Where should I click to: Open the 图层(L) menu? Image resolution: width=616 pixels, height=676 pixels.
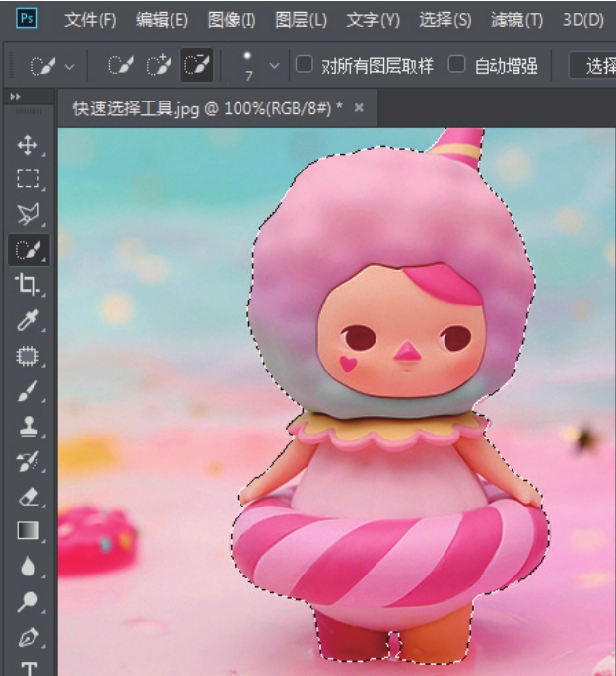pyautogui.click(x=302, y=20)
